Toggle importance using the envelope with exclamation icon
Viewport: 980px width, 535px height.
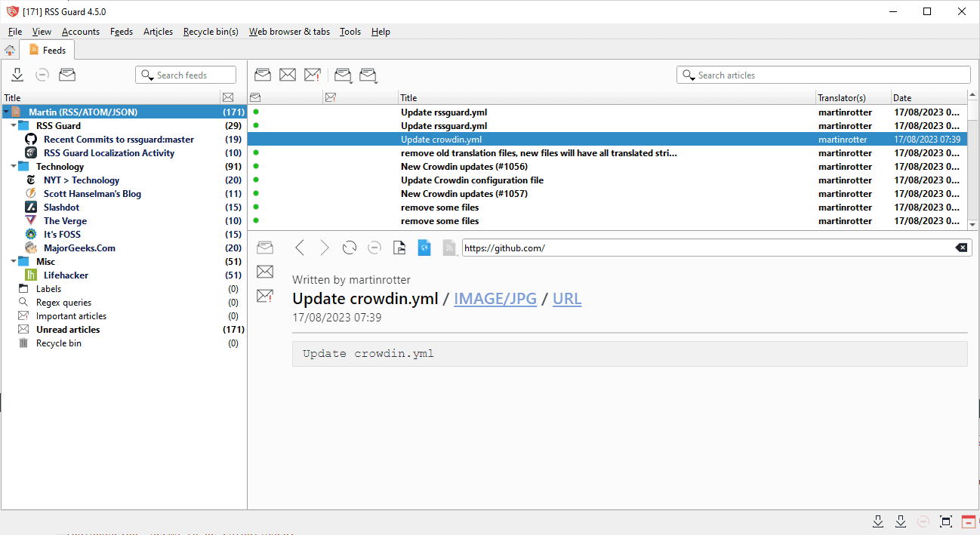pos(313,75)
